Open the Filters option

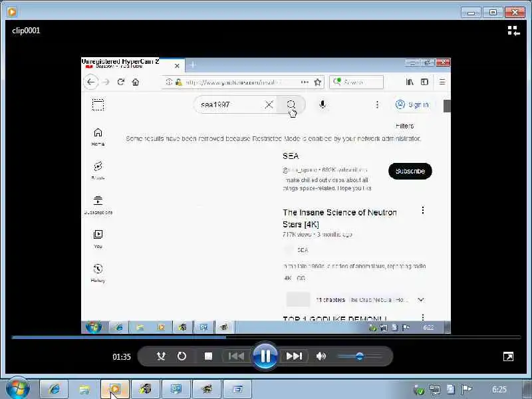tap(404, 126)
